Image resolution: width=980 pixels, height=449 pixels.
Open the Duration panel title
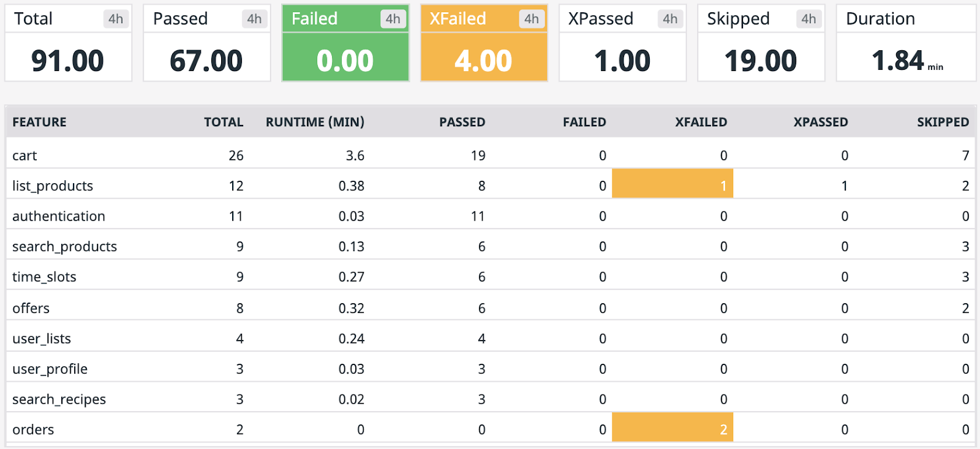[880, 19]
